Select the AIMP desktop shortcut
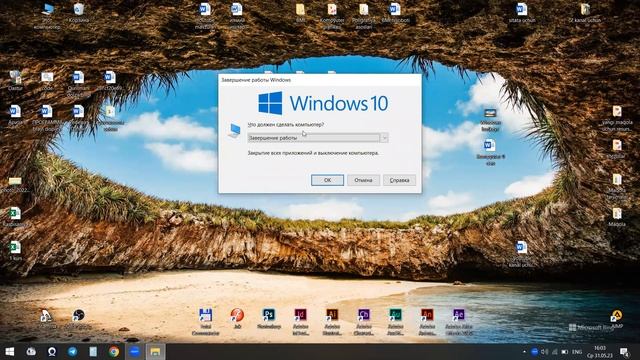The image size is (640, 360). (x=617, y=319)
